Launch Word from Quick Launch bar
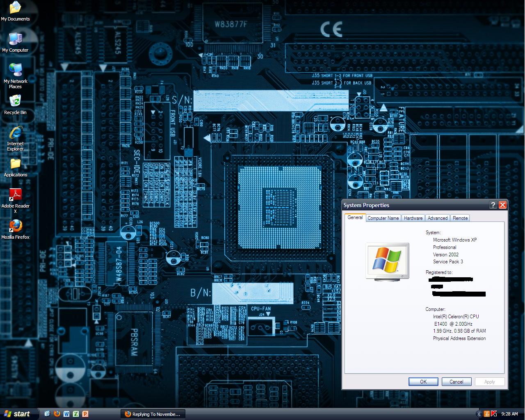The image size is (525, 420). pos(66,414)
